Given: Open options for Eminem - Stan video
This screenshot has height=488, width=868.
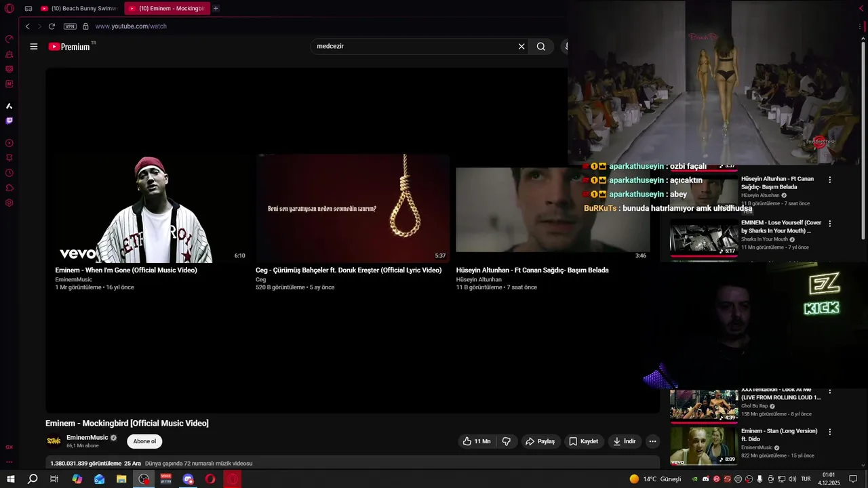Looking at the screenshot, I should click(x=829, y=432).
